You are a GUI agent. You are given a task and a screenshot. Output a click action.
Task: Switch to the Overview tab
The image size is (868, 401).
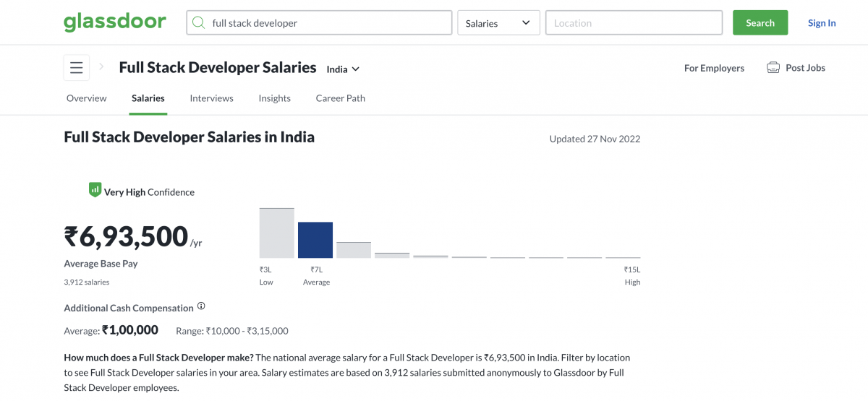click(87, 98)
